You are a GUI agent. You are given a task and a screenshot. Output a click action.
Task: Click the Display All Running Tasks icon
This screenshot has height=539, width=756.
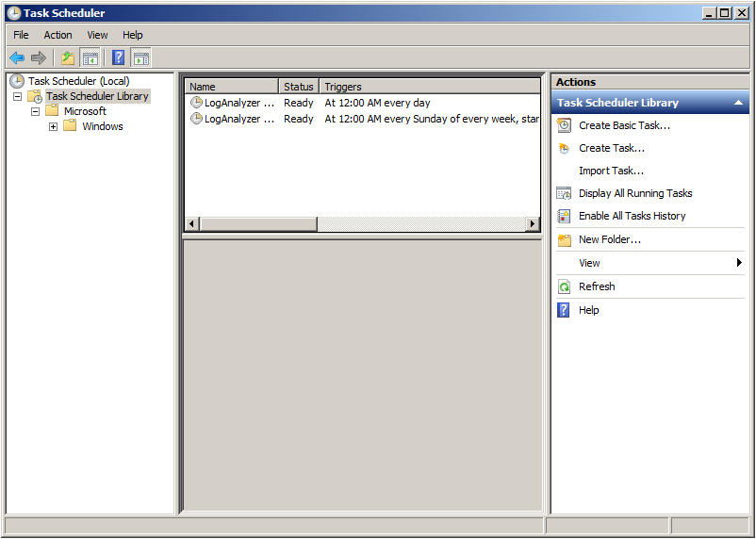pyautogui.click(x=564, y=193)
